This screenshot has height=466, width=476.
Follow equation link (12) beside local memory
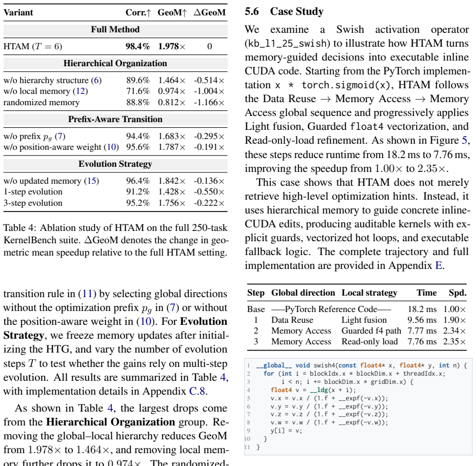80,91
